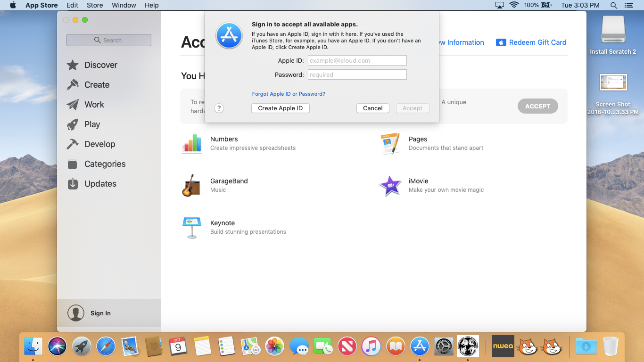Open the Notes app in Dock
Image resolution: width=644 pixels, height=362 pixels.
[x=202, y=347]
